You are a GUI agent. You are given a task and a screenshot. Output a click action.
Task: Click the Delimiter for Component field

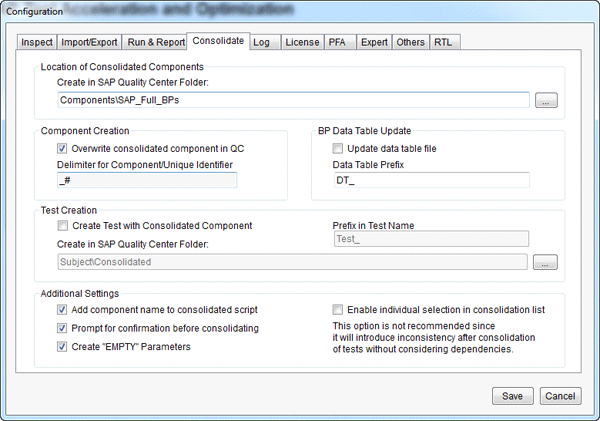point(147,181)
